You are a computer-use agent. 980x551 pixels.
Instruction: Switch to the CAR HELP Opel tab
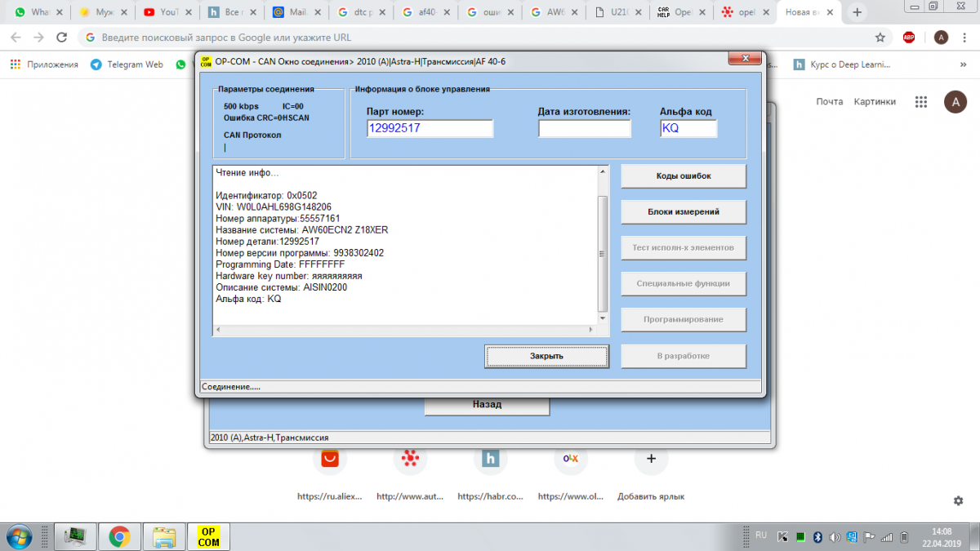point(683,12)
